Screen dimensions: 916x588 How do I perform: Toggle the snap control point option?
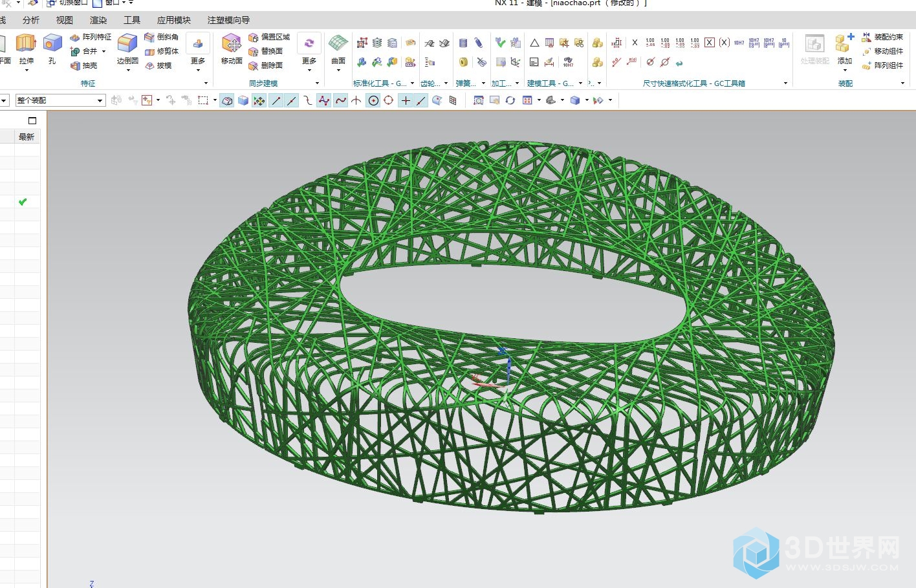coord(307,100)
